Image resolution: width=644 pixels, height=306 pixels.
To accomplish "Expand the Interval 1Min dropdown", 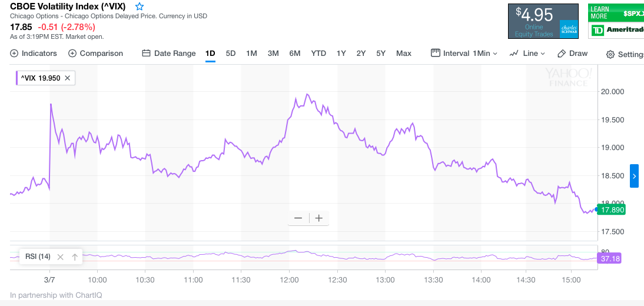I will tap(464, 54).
